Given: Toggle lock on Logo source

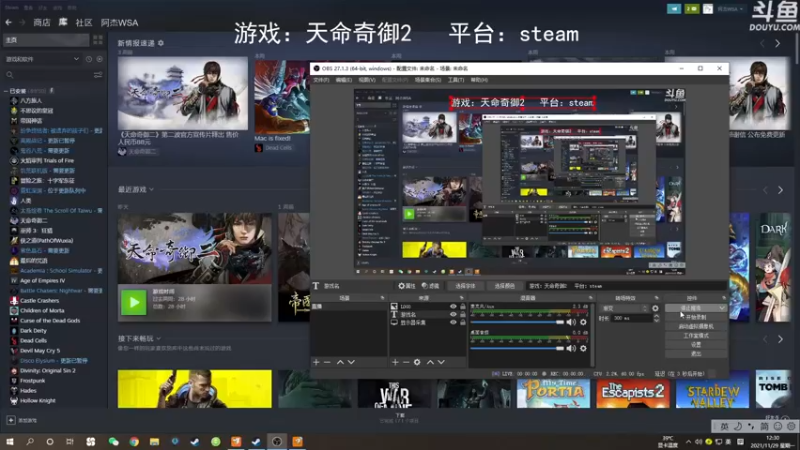Looking at the screenshot, I should tap(463, 306).
